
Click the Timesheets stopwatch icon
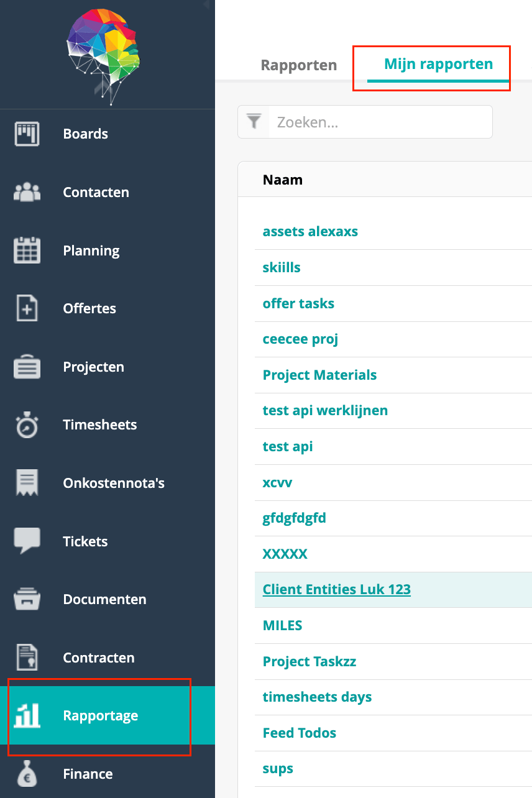pos(27,425)
